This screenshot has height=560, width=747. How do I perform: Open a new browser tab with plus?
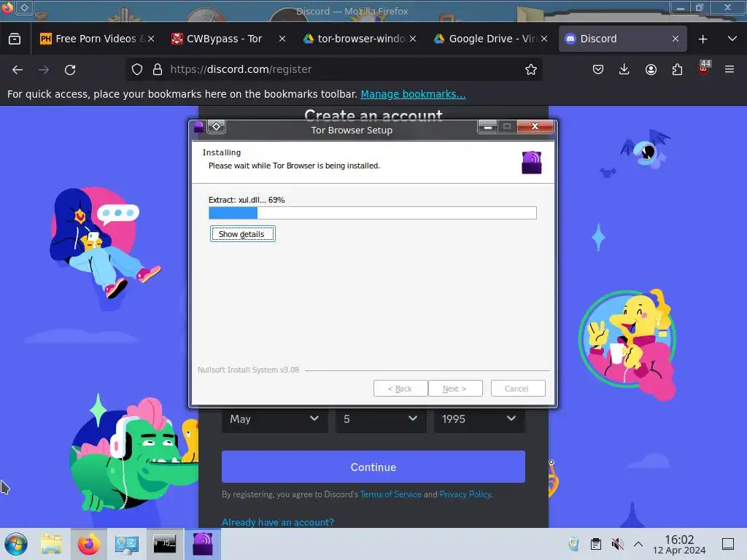pyautogui.click(x=703, y=39)
